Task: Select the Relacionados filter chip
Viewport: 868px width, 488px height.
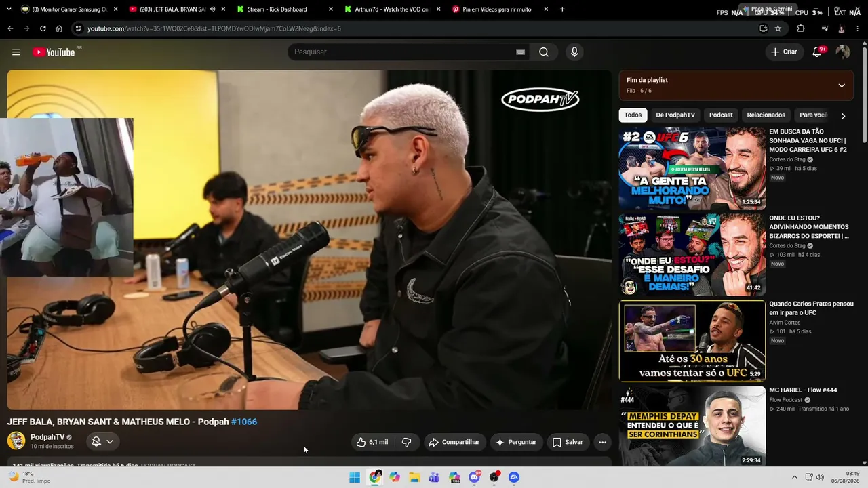Action: pos(766,115)
